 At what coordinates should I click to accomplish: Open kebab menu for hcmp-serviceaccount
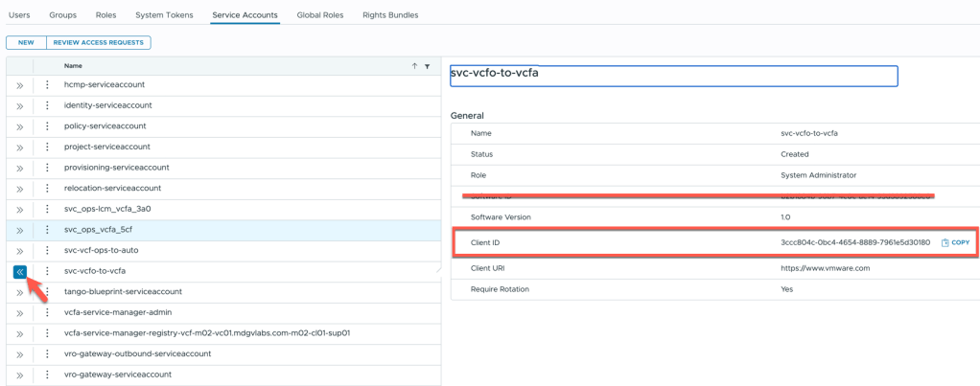point(47,85)
